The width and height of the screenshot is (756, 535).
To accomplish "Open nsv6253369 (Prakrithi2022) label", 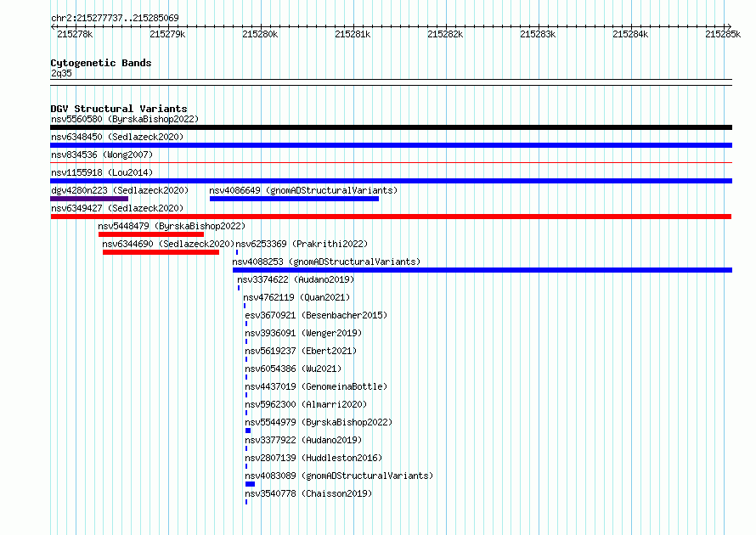I will (x=302, y=244).
